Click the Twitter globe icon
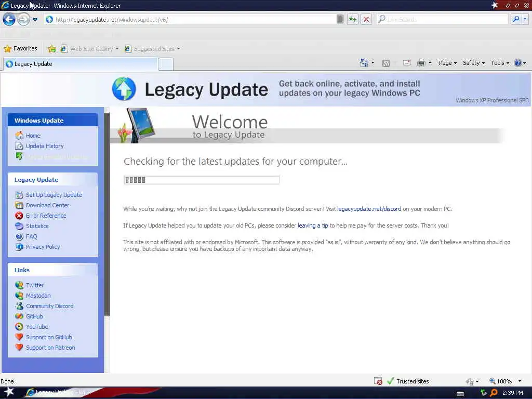532x399 pixels. (x=19, y=285)
